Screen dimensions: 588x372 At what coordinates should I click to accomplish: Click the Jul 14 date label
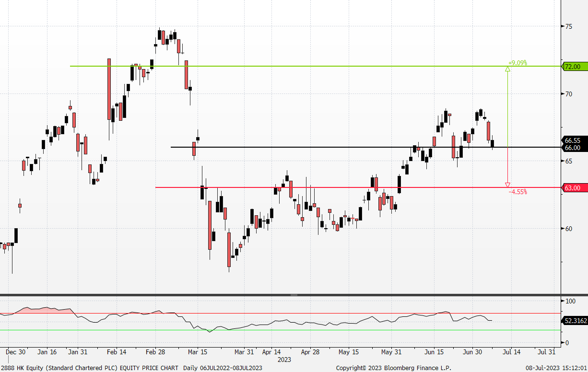tap(511, 352)
